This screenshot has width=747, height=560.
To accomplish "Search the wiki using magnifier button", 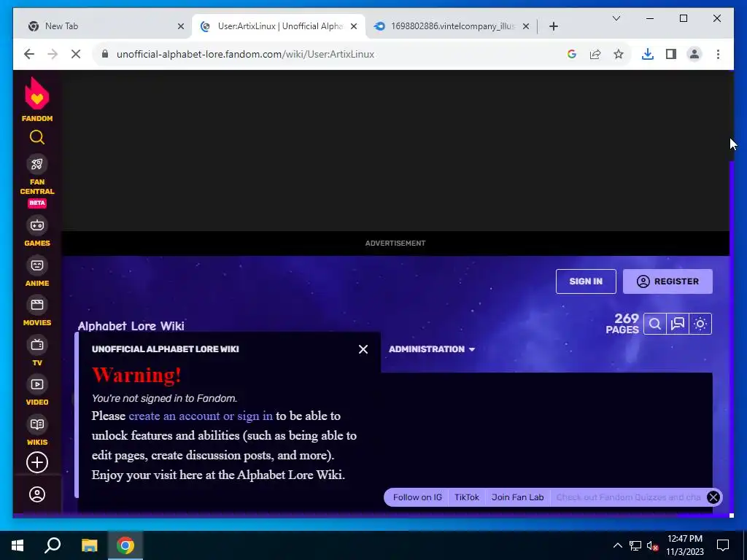I will pyautogui.click(x=654, y=324).
